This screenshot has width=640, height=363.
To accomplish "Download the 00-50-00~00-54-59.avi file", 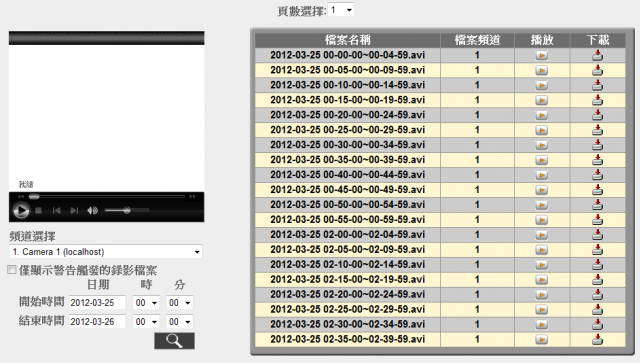I will tap(597, 205).
